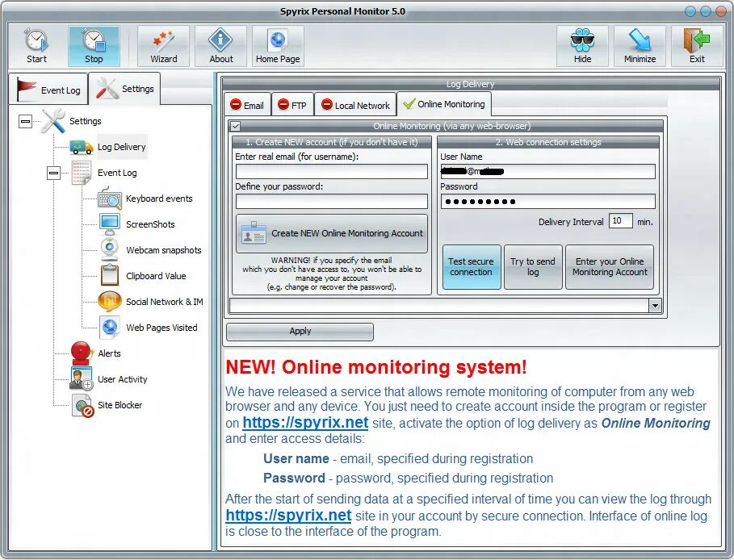Click the Stop monitoring toolbar icon
734x560 pixels.
[x=94, y=40]
